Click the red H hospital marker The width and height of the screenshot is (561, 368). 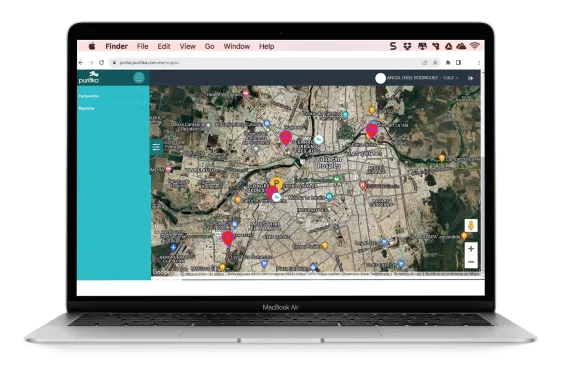pyautogui.click(x=362, y=186)
